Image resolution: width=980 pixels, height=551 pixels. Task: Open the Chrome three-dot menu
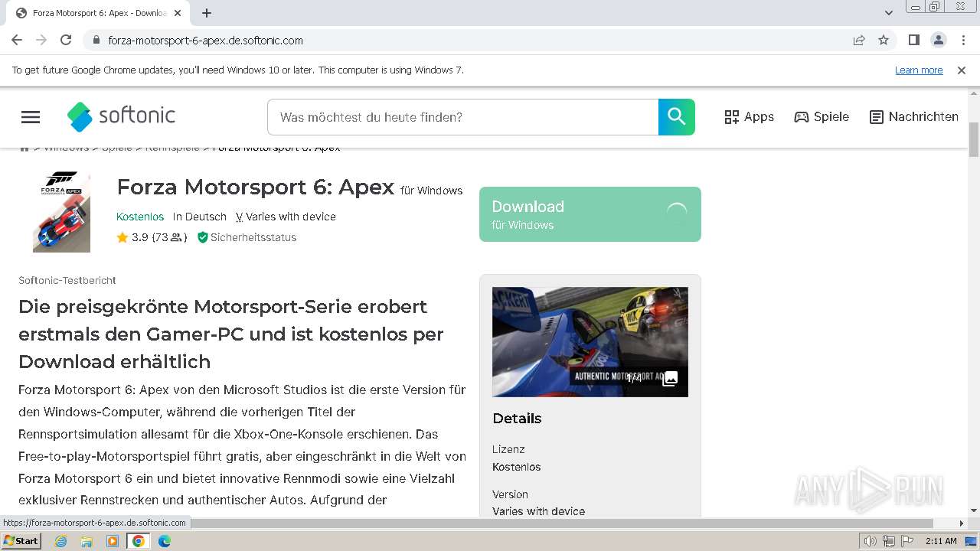(x=962, y=41)
